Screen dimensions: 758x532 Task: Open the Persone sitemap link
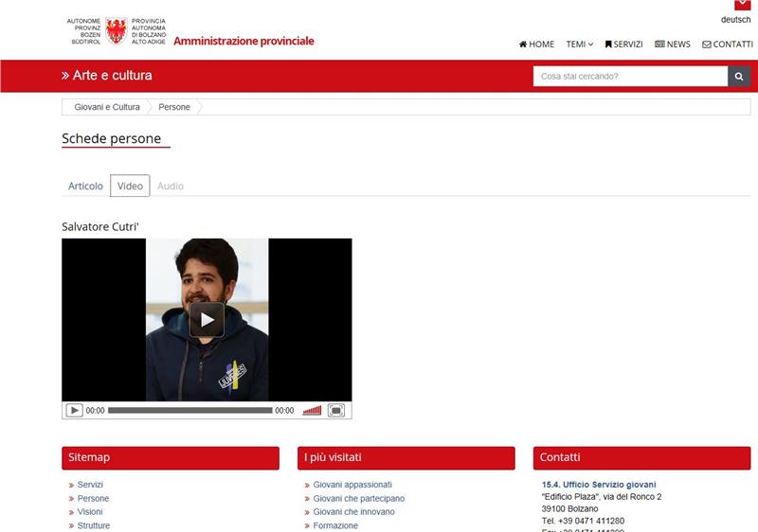tap(93, 498)
